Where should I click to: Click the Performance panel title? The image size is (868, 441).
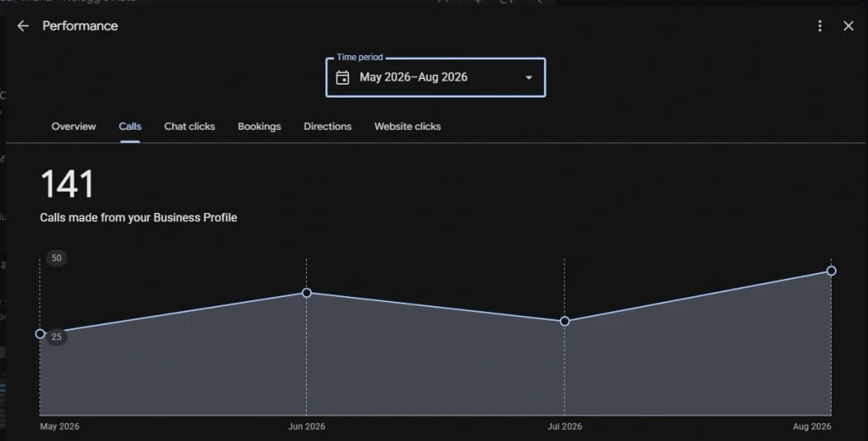(81, 26)
